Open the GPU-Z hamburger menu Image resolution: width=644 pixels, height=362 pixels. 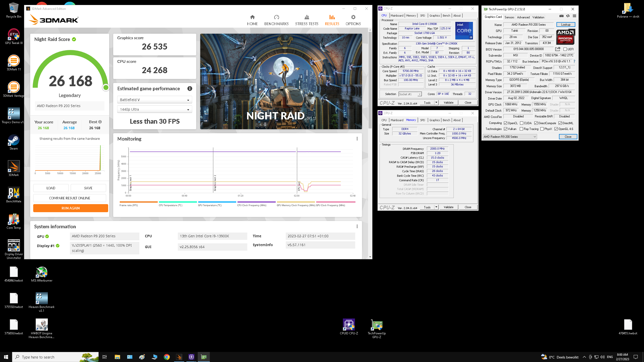click(574, 16)
